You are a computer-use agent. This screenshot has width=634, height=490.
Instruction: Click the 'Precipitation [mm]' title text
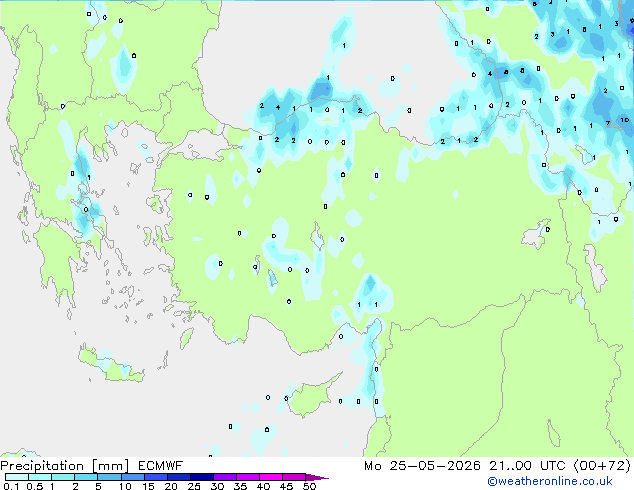tap(65, 466)
